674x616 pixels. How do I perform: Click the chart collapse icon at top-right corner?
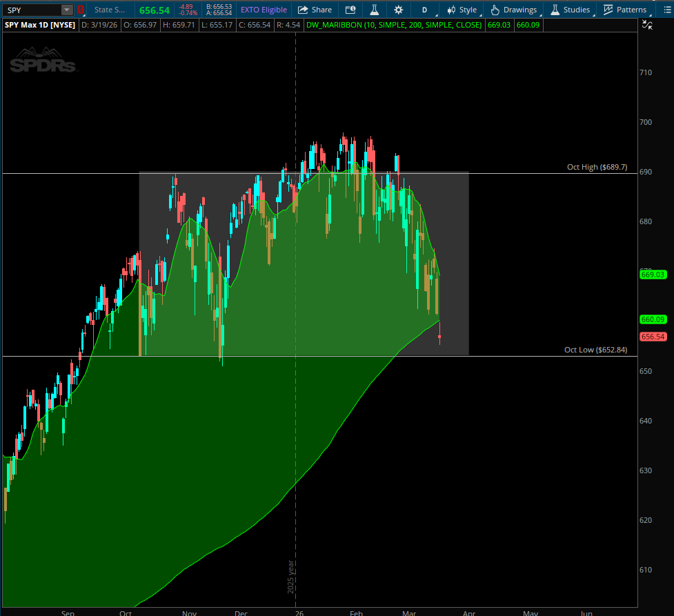pyautogui.click(x=647, y=25)
